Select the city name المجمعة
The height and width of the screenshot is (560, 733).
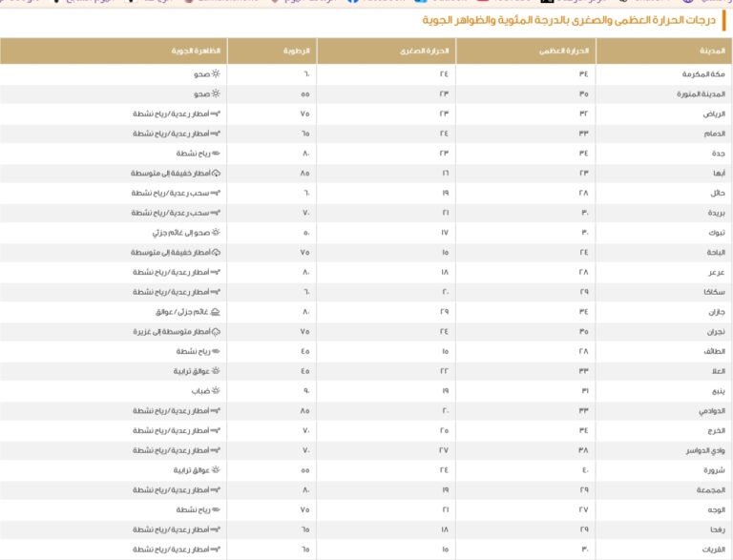click(711, 490)
